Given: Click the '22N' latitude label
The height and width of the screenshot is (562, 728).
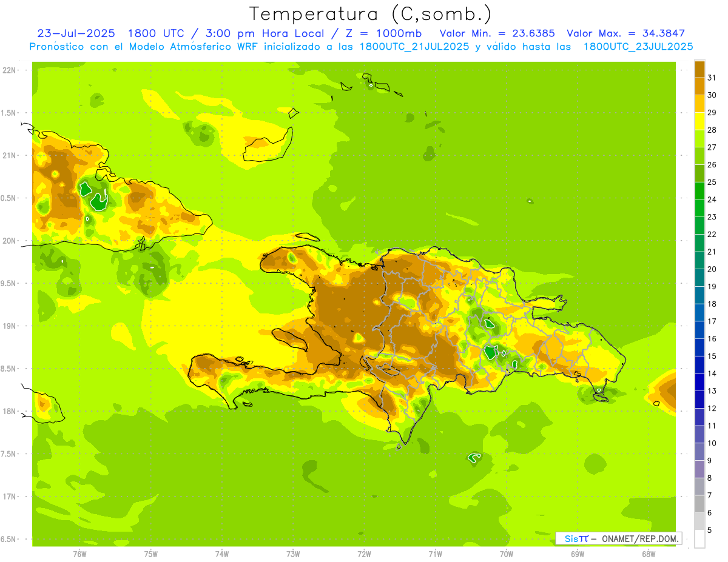Looking at the screenshot, I should pyautogui.click(x=8, y=70).
